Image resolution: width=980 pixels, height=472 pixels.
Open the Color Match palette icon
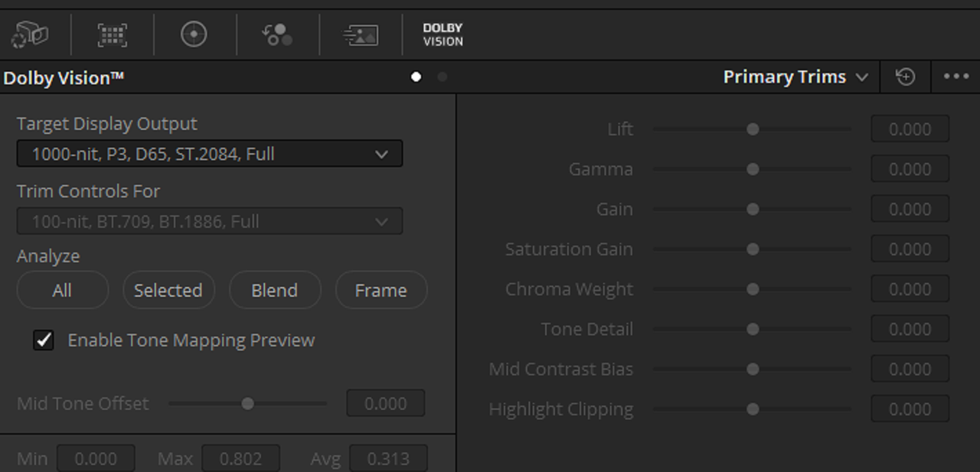tap(112, 35)
